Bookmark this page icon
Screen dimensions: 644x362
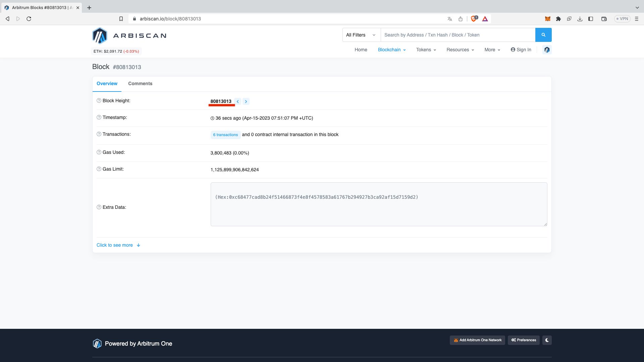point(121,19)
